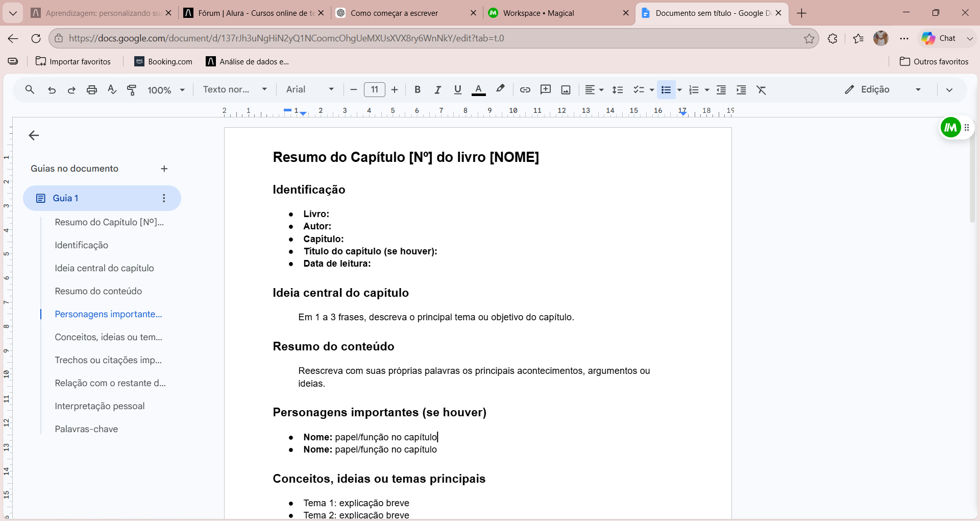
Task: Open the browser tab search chevron
Action: [x=13, y=13]
